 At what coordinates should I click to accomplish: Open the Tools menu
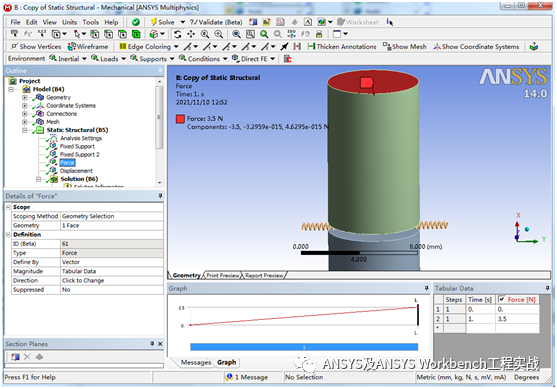91,22
